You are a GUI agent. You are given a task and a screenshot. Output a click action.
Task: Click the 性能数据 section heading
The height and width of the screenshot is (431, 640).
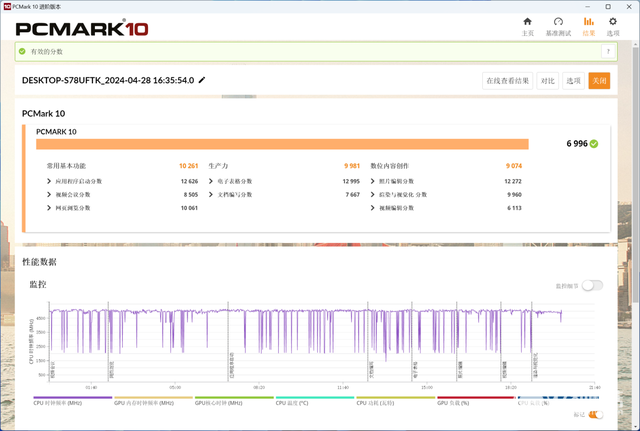coord(39,262)
